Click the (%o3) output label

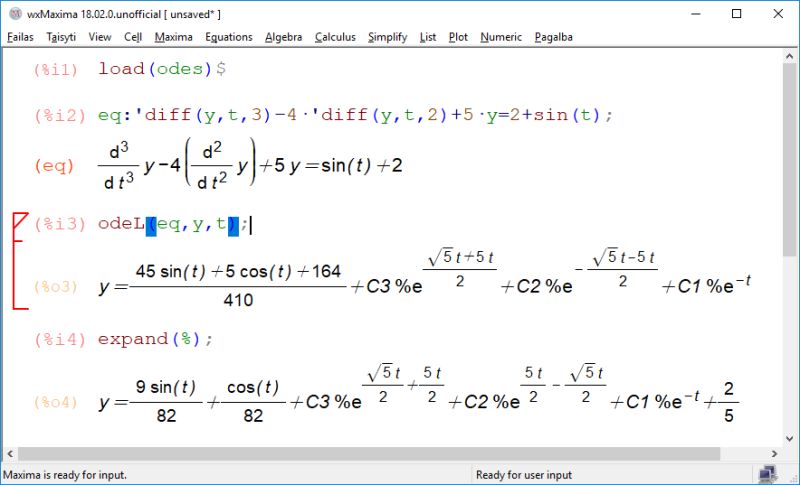coord(56,287)
